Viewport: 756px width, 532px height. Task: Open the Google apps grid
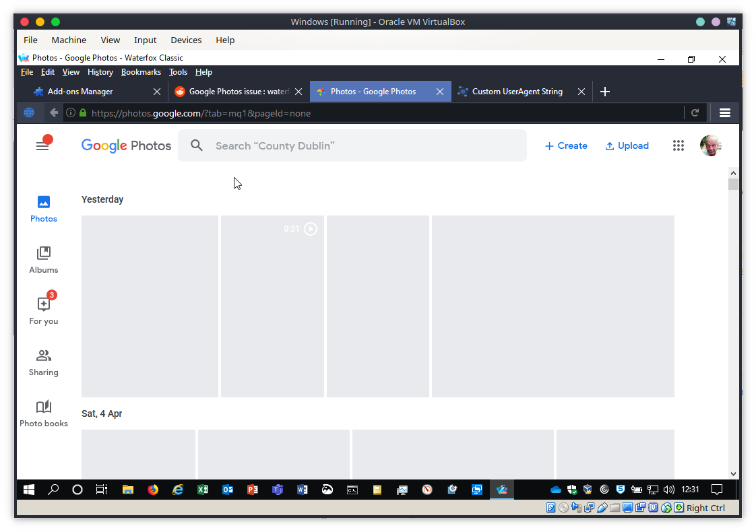pyautogui.click(x=679, y=145)
